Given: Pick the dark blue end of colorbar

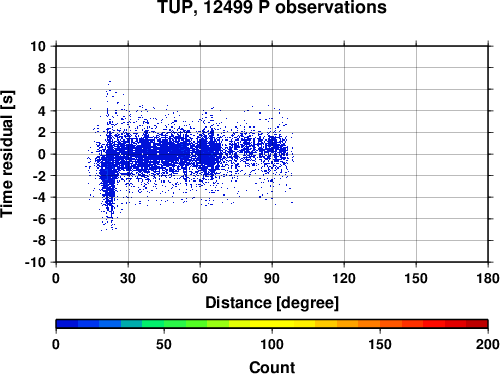Looking at the screenshot, I should coord(67,324).
